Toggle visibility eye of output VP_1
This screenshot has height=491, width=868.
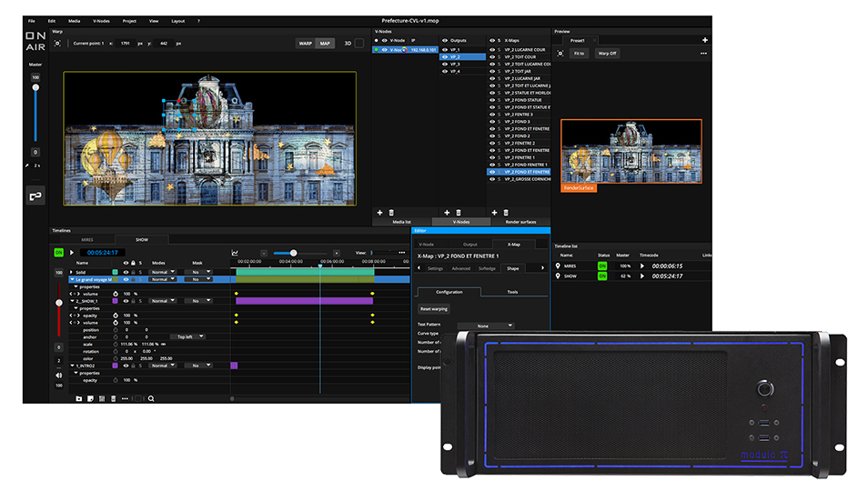[445, 50]
